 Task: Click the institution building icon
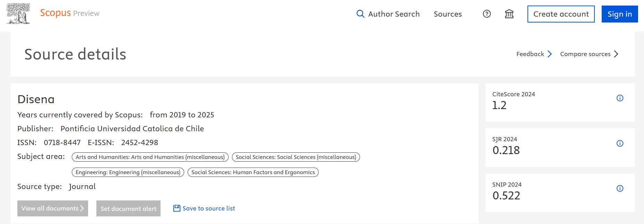[509, 14]
